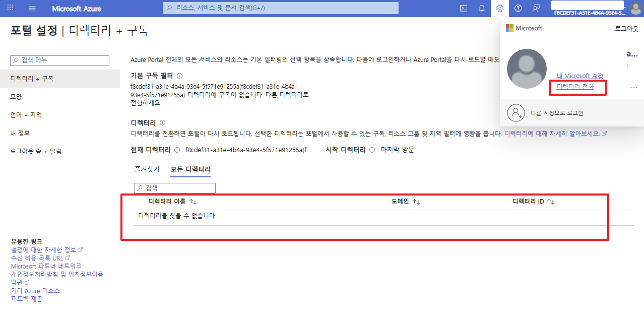644x327 pixels.
Task: Click the directory 검색 filter box
Action: coord(175,188)
